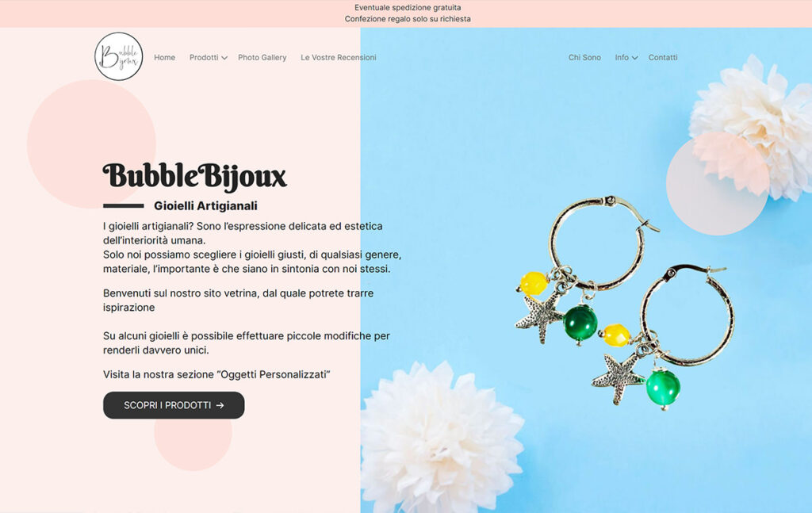Click the arrow icon in Scopri i Prodotti
The image size is (812, 513).
point(220,405)
